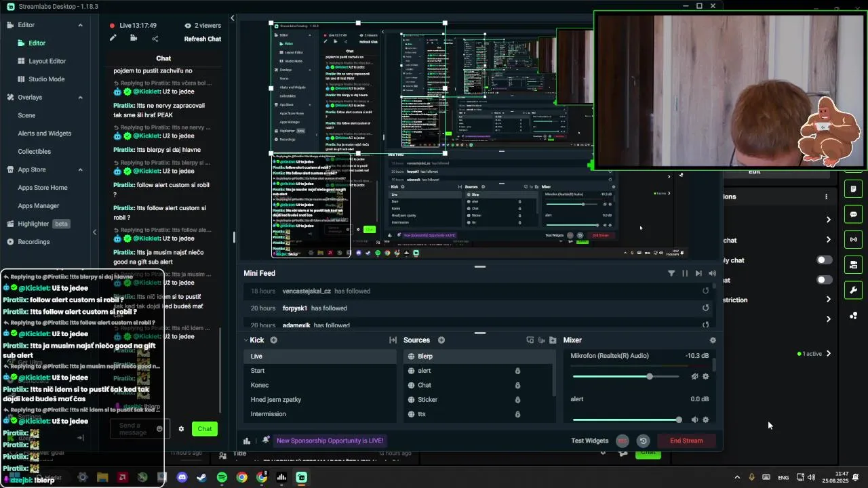Viewport: 868px width, 488px height.
Task: Click the replay buffer button
Action: click(x=643, y=441)
